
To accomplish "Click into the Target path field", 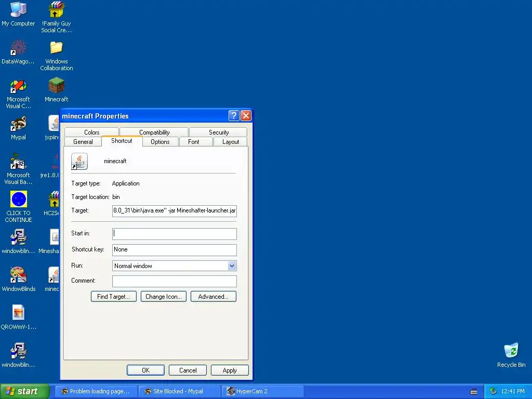I will pyautogui.click(x=175, y=211).
